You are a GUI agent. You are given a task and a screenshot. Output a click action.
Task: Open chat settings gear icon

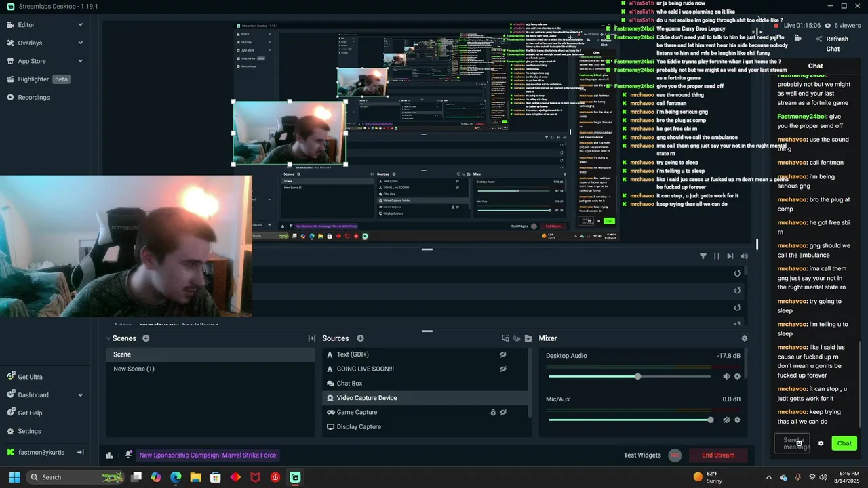[821, 443]
